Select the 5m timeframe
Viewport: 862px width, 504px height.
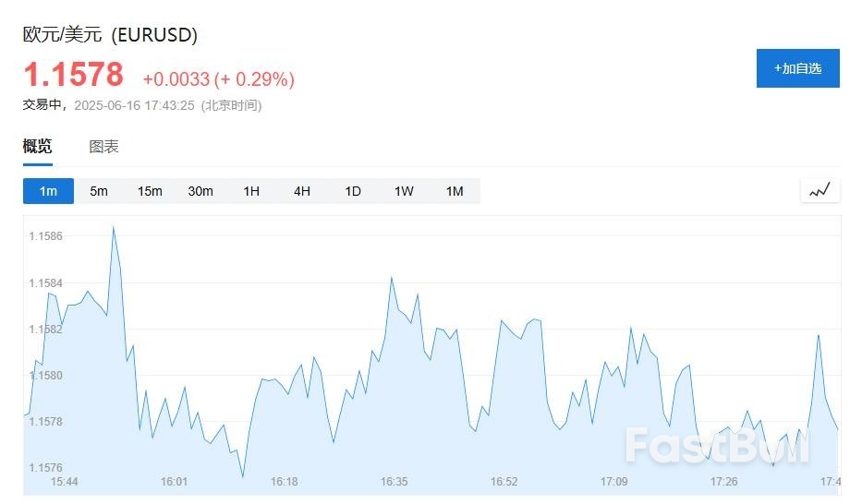coord(99,191)
